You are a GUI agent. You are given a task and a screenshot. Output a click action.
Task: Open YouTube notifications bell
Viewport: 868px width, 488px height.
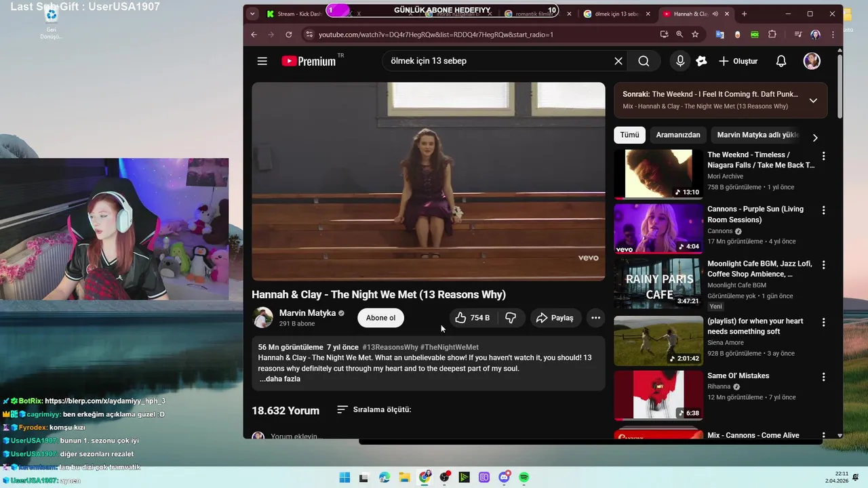781,61
